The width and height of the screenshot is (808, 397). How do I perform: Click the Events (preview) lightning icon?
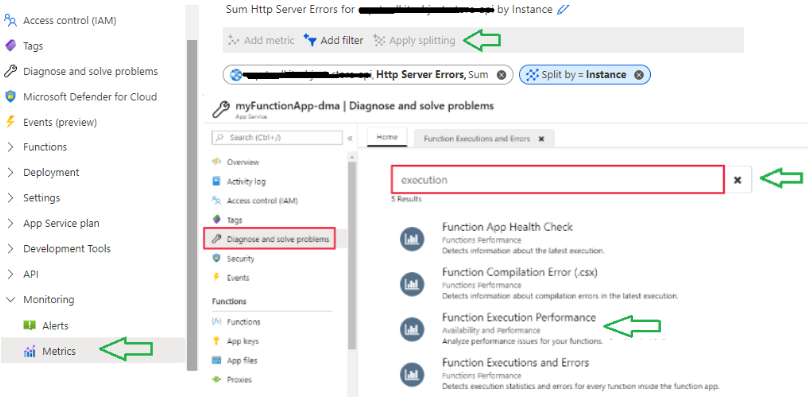(10, 122)
